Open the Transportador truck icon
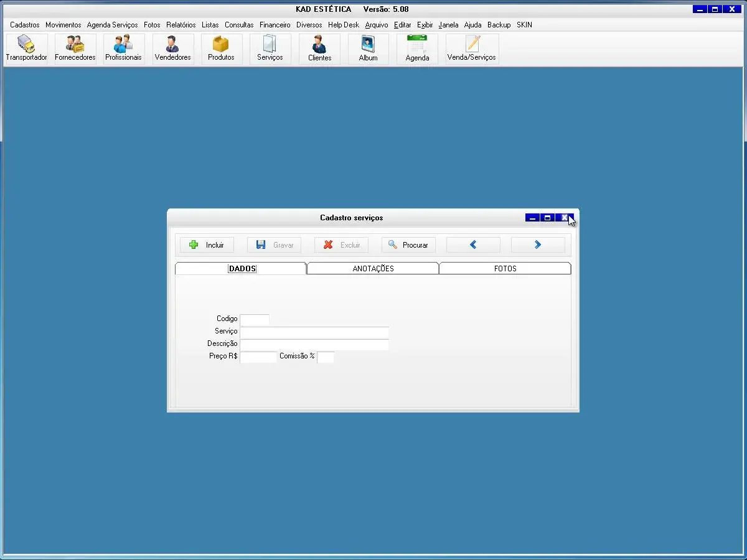 click(26, 49)
